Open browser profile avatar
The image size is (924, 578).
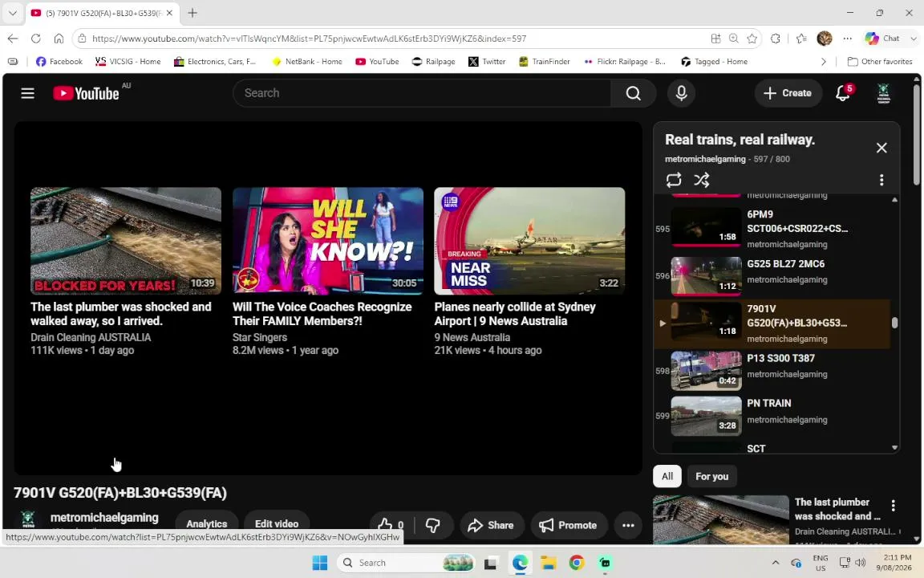point(825,39)
